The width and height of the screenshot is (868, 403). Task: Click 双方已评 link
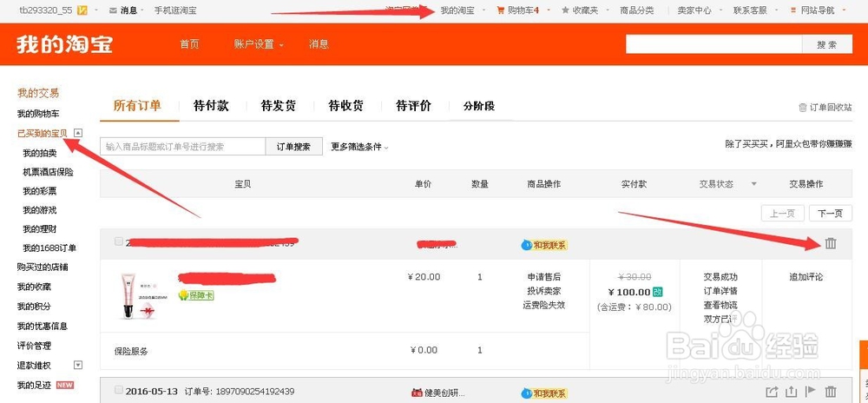tap(720, 319)
